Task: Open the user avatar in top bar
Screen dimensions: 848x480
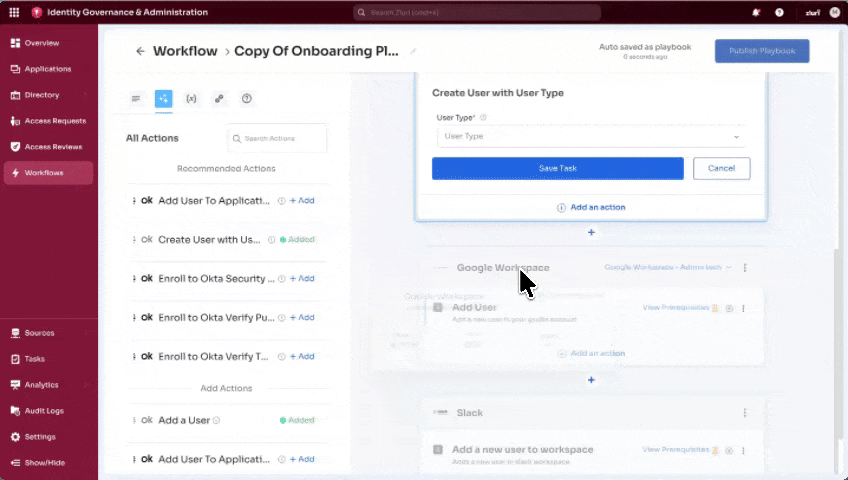Action: point(834,12)
